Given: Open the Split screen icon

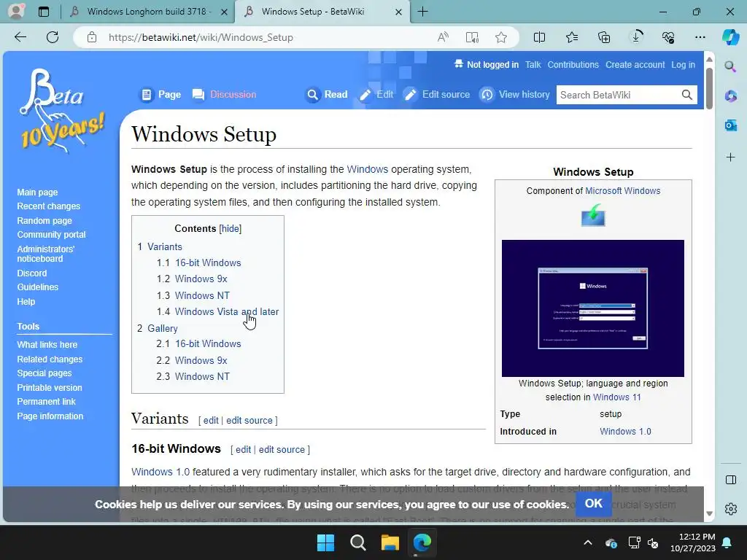Looking at the screenshot, I should pos(539,37).
